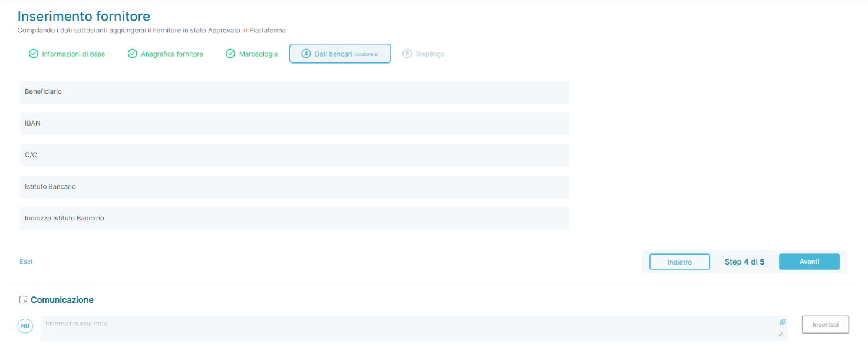Click the note icon beside Comunicazione
This screenshot has height=353, width=868.
pos(23,300)
